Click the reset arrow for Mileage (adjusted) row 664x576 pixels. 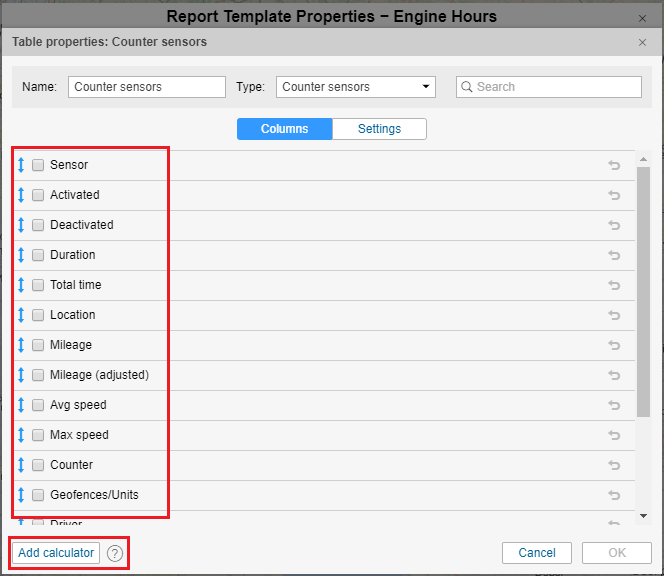614,375
